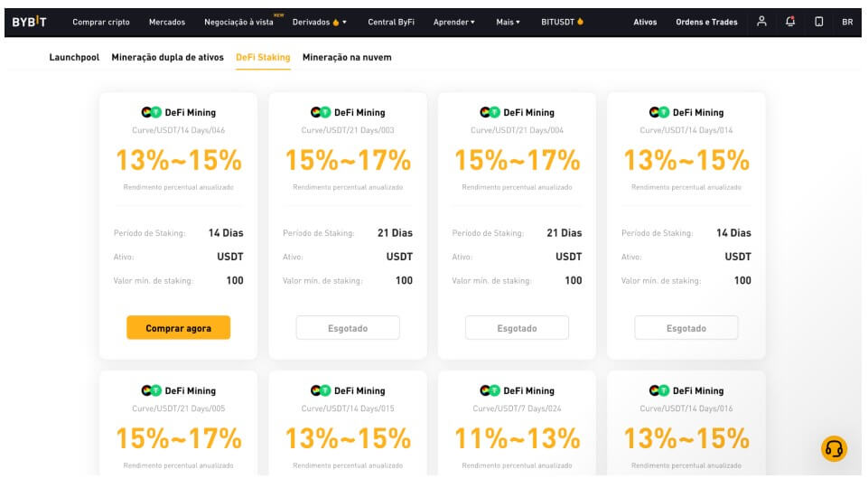
Task: Click 14 Dias value on the 14 Days/046 card
Action: 226,233
